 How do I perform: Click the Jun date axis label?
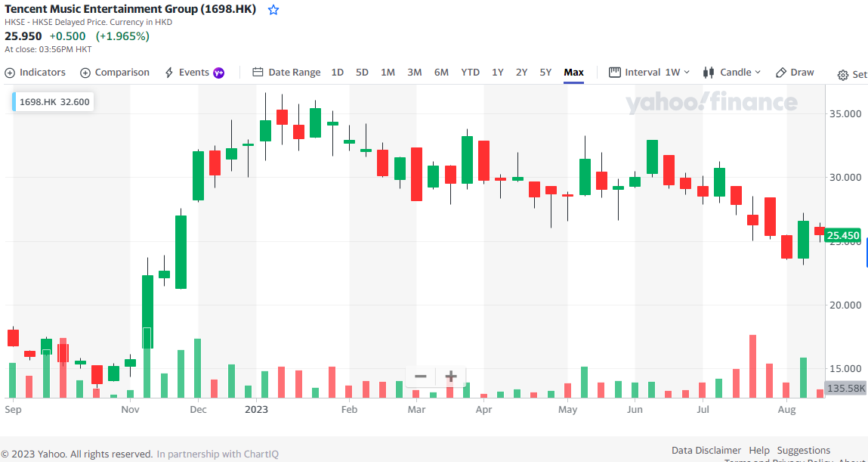click(635, 410)
